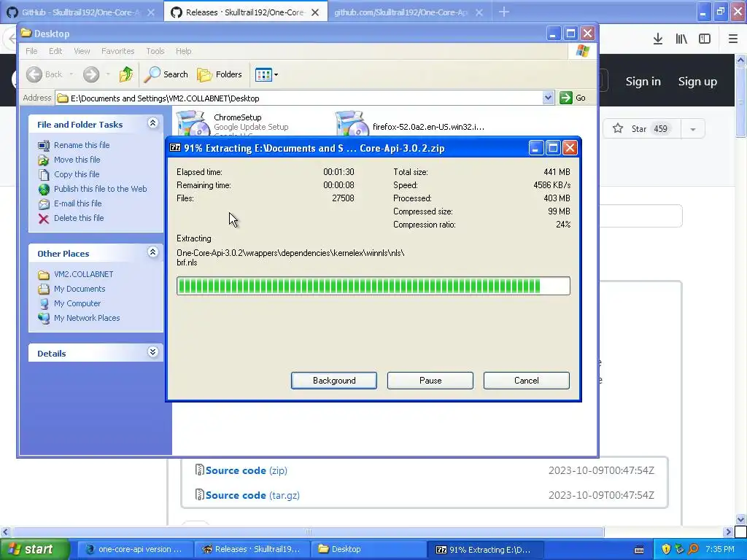This screenshot has height=560, width=747.
Task: Click Move this file
Action: coord(77,160)
